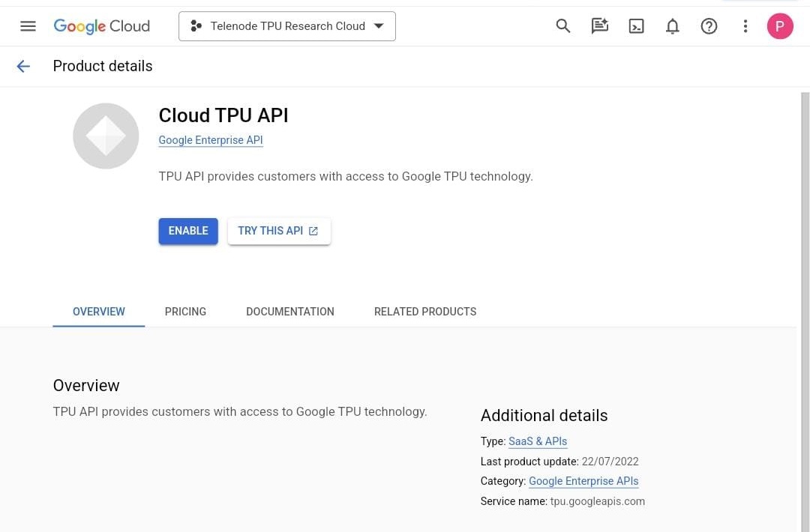This screenshot has width=810, height=532.
Task: Open the three-dot settings menu
Action: 745,25
